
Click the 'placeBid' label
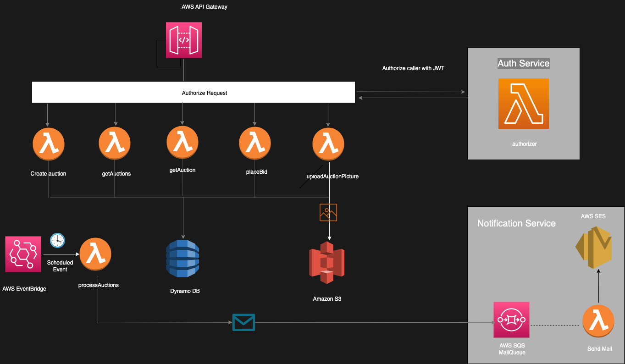257,172
